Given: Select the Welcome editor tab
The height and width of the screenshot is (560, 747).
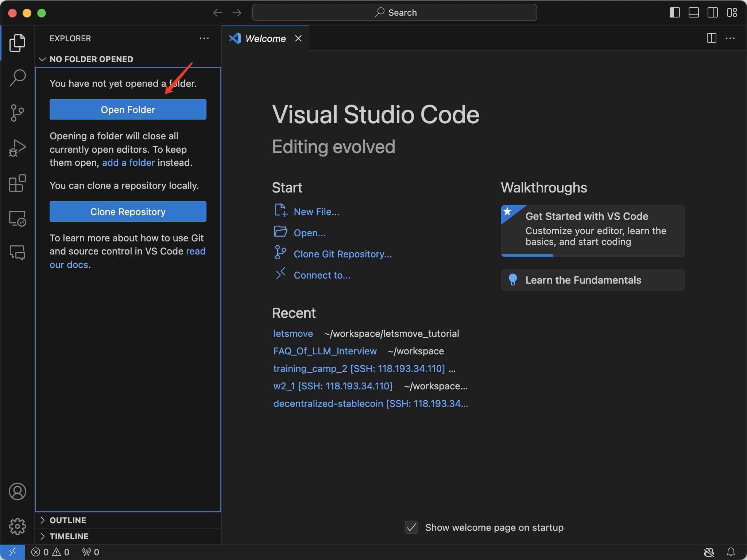Looking at the screenshot, I should point(265,39).
